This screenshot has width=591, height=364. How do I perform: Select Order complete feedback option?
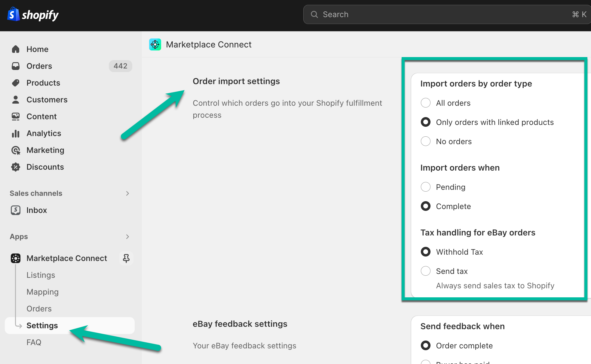click(x=426, y=345)
